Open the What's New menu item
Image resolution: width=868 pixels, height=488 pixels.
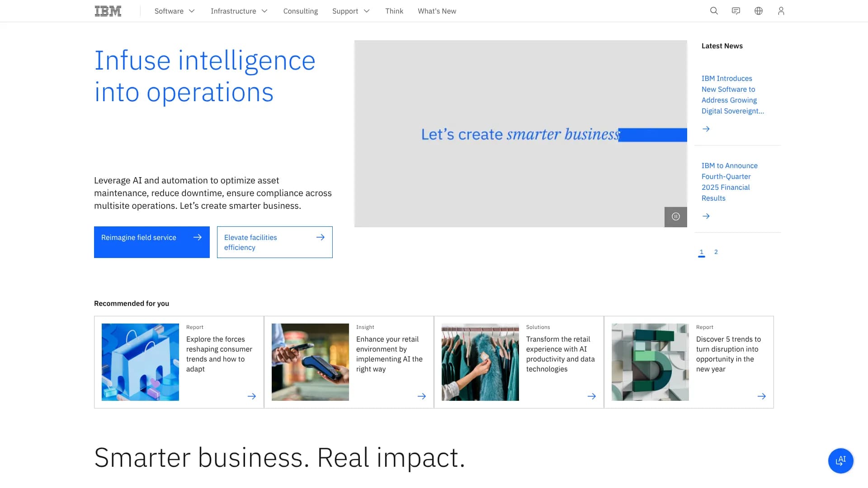tap(437, 11)
